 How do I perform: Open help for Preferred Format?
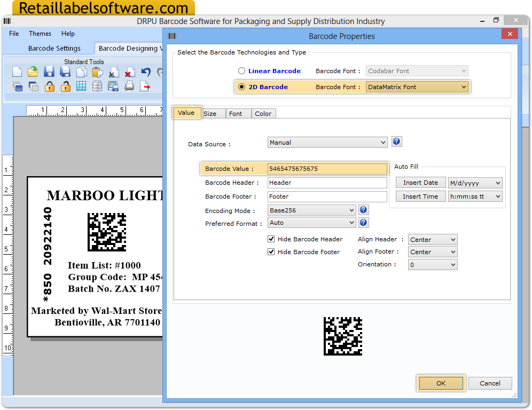pos(363,223)
